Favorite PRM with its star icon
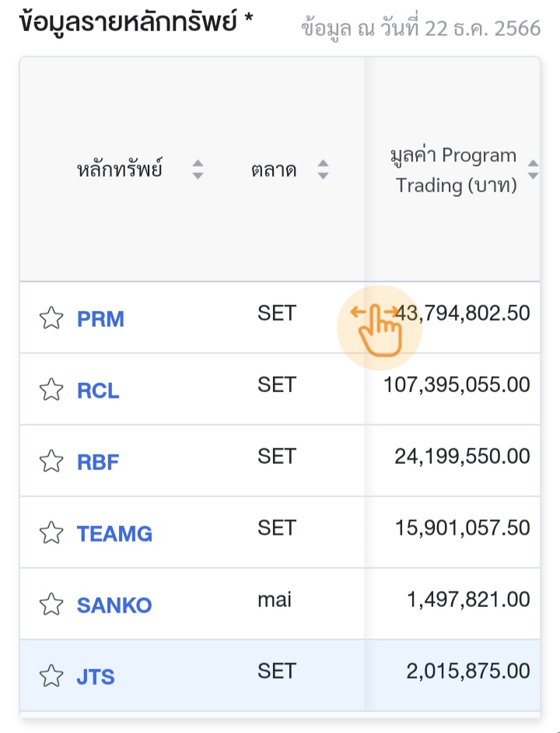Image resolution: width=560 pixels, height=733 pixels. point(51,318)
